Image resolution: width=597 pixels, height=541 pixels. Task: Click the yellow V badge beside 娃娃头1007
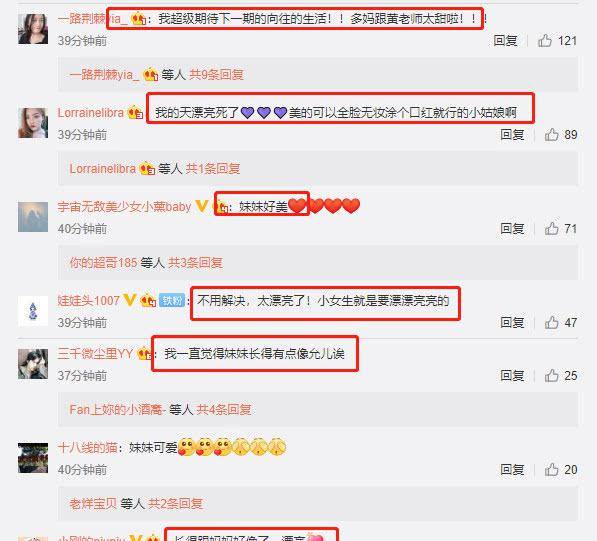[x=129, y=300]
